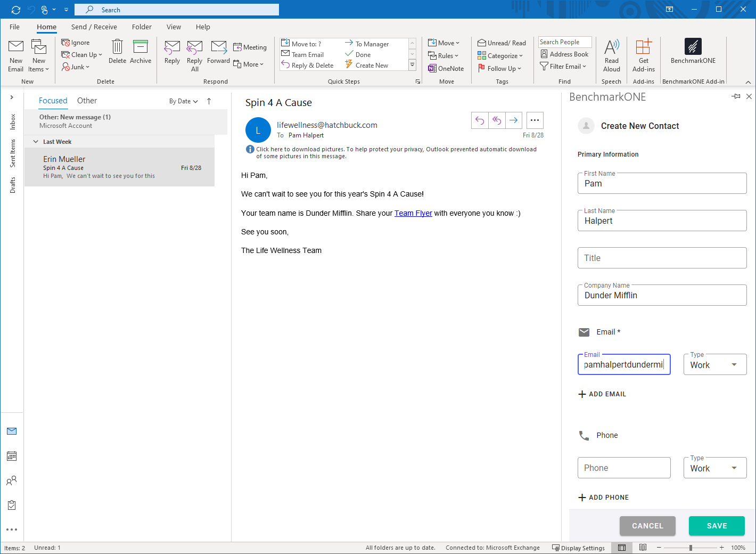This screenshot has height=554, width=756.
Task: Open the File menu
Action: point(15,27)
